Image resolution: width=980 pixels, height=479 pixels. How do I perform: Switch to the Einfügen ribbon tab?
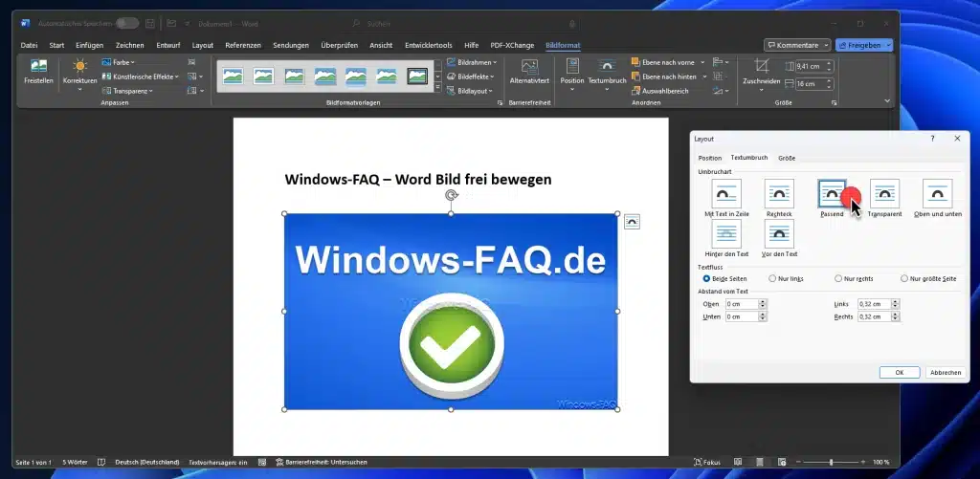(x=89, y=46)
